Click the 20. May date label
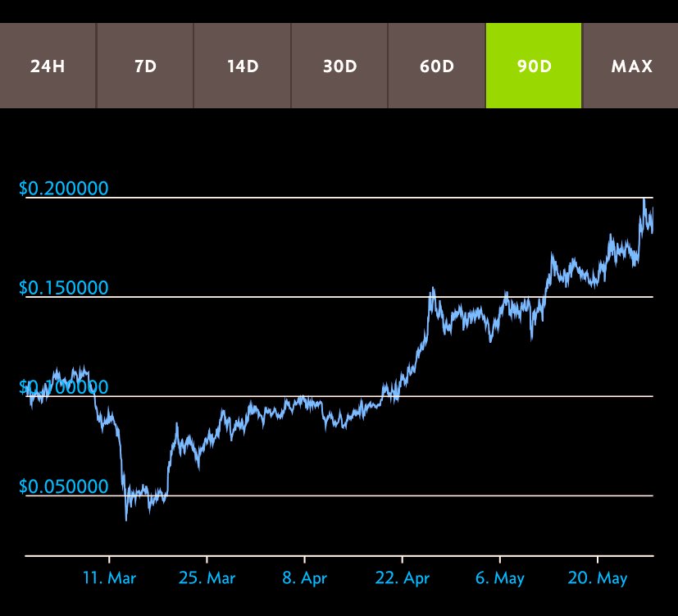Viewport: 678px width, 616px height. tap(598, 578)
